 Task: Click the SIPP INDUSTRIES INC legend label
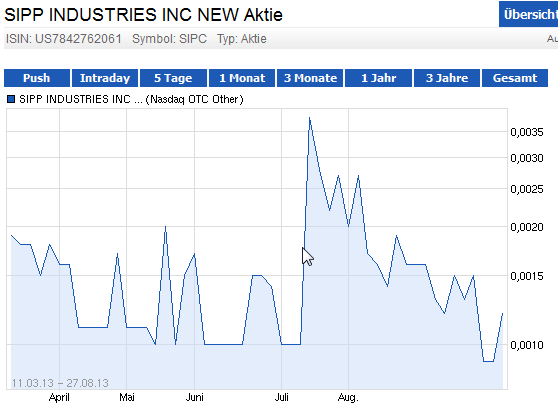[x=131, y=99]
